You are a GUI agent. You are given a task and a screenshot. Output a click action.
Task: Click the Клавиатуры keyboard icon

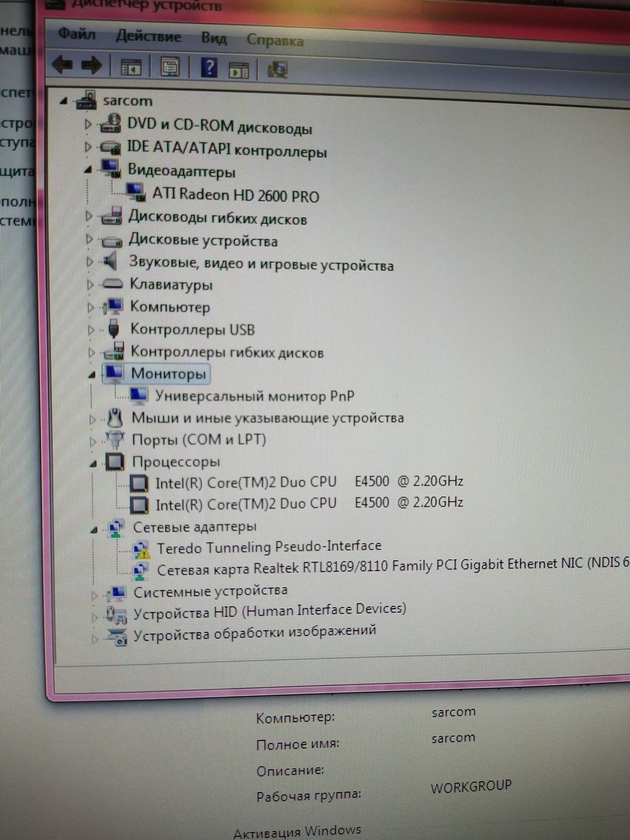coord(113,284)
